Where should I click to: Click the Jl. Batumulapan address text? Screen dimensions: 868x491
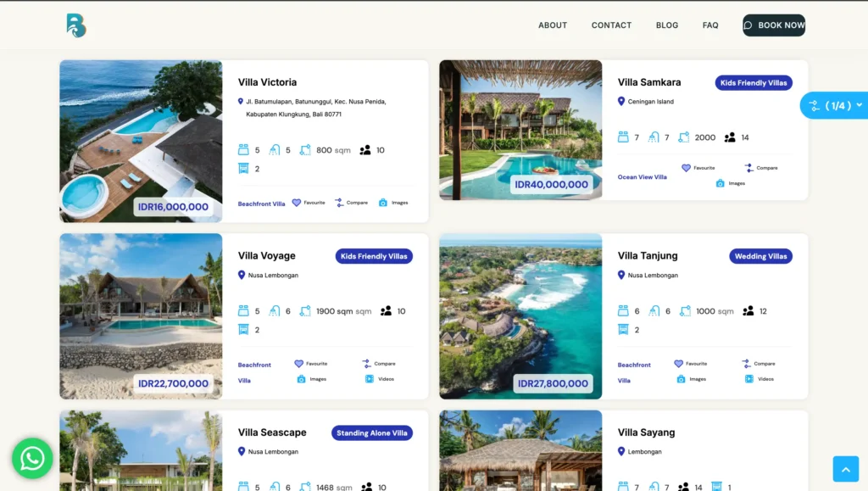[x=316, y=108]
